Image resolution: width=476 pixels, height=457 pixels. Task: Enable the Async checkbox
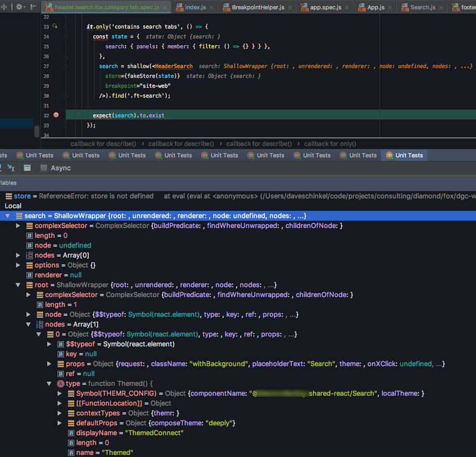click(x=44, y=168)
